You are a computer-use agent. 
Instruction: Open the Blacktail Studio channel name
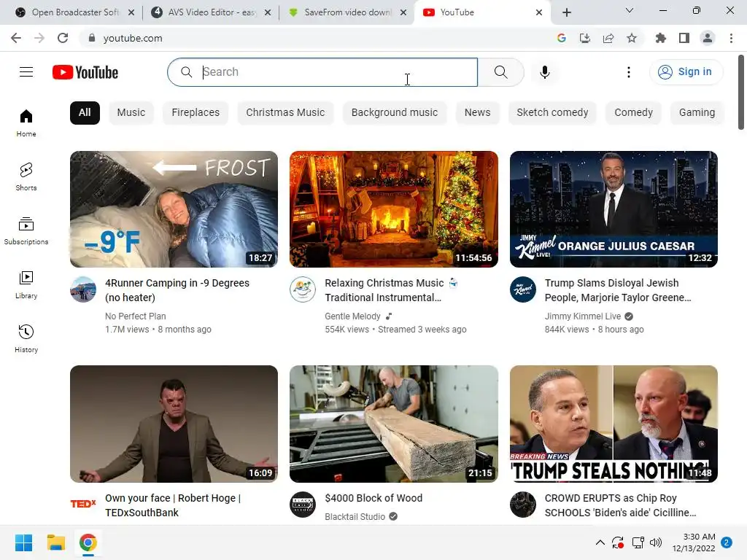(355, 517)
